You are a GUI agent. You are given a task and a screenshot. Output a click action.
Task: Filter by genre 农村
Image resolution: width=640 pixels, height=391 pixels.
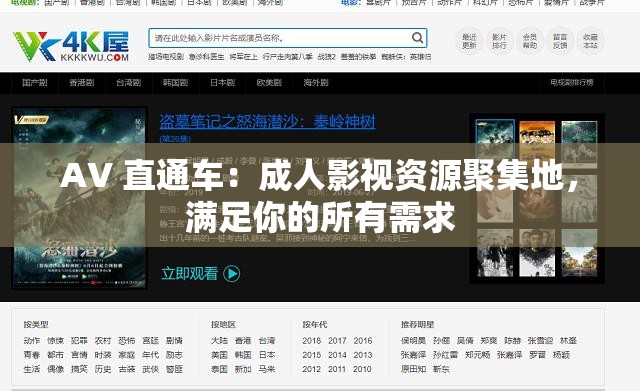[103, 341]
